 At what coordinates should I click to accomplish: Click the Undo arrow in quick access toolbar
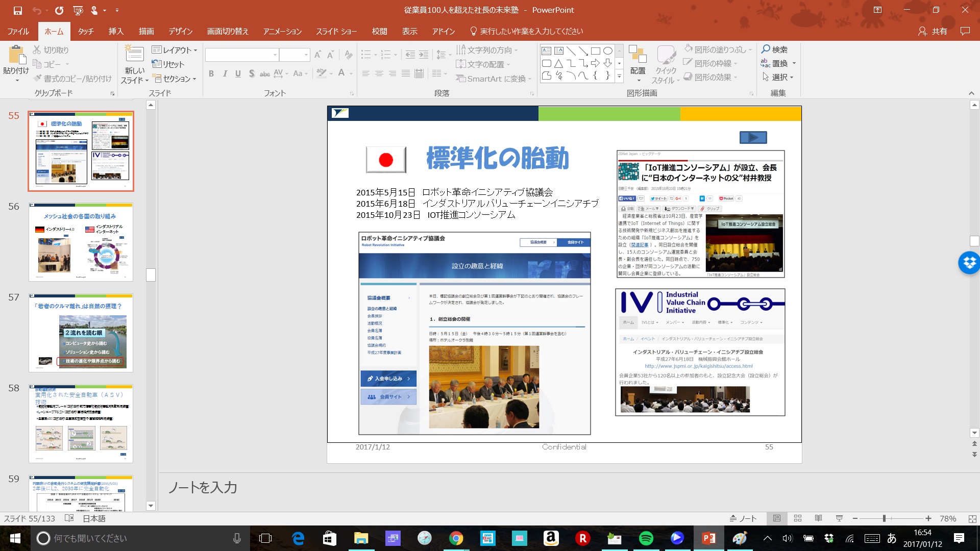(36, 10)
